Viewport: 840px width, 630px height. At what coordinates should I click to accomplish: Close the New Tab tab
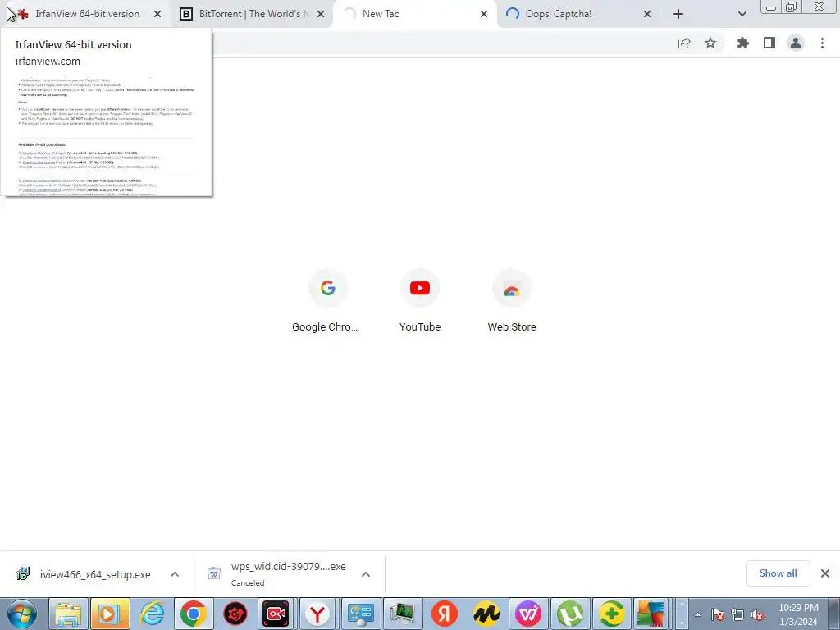tap(484, 14)
